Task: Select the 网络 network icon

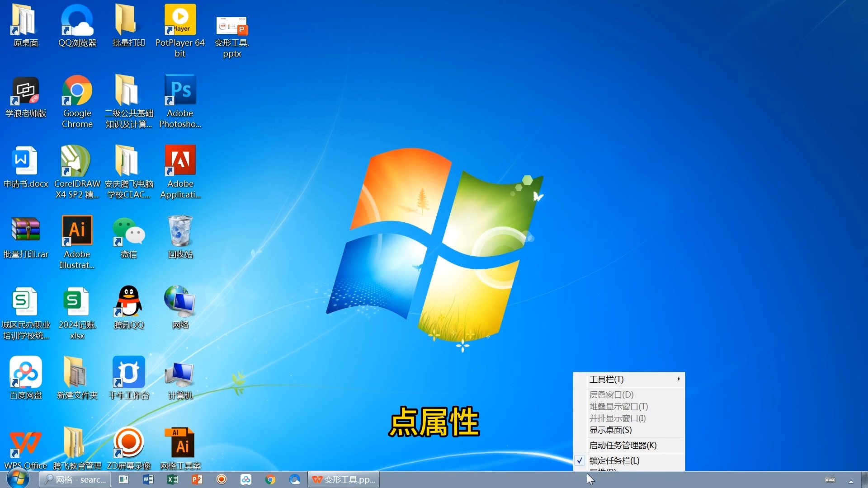Action: 180,308
